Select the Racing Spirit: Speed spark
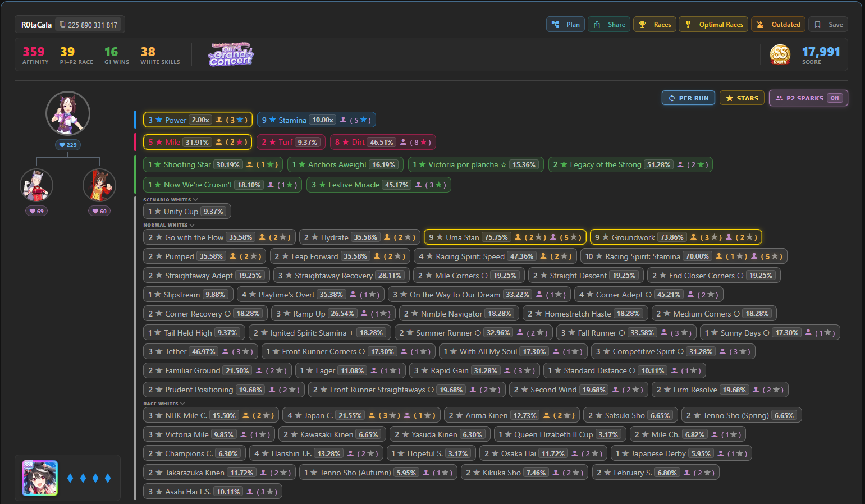This screenshot has width=865, height=504. [x=495, y=256]
